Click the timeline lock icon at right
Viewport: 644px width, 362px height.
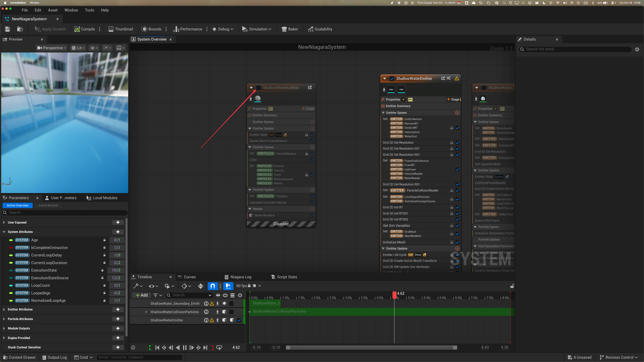click(x=512, y=286)
